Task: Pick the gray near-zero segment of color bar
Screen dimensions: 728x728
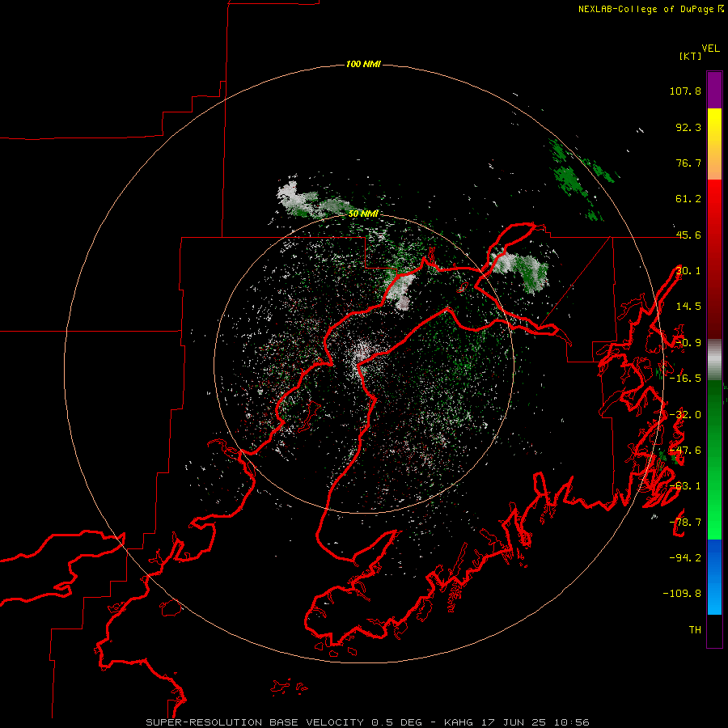Action: point(714,360)
